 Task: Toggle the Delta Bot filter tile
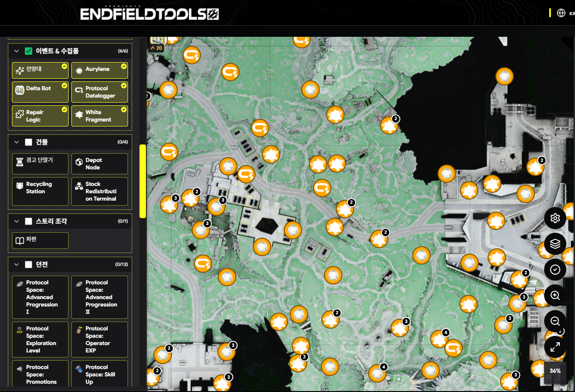point(40,92)
